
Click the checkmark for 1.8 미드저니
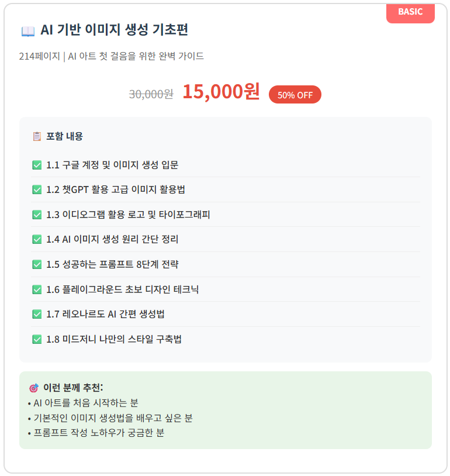coord(37,339)
